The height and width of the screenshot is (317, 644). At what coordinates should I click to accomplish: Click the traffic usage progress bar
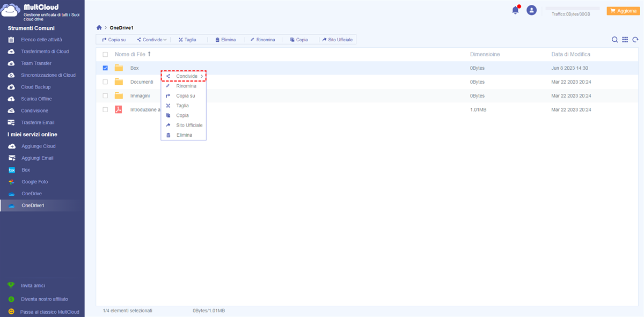click(572, 9)
